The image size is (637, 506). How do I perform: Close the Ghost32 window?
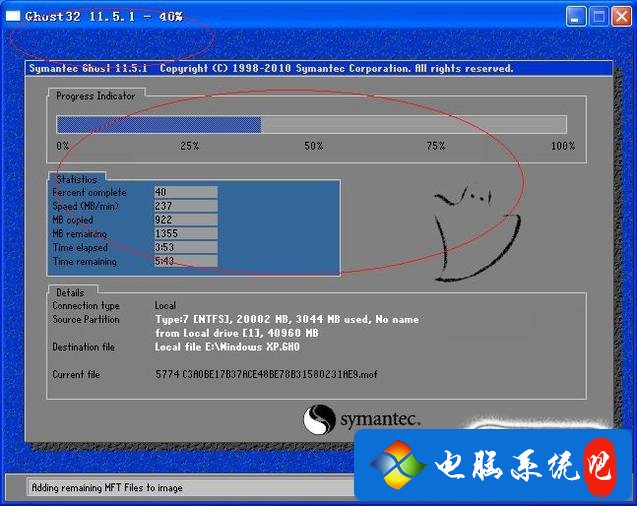pos(622,17)
